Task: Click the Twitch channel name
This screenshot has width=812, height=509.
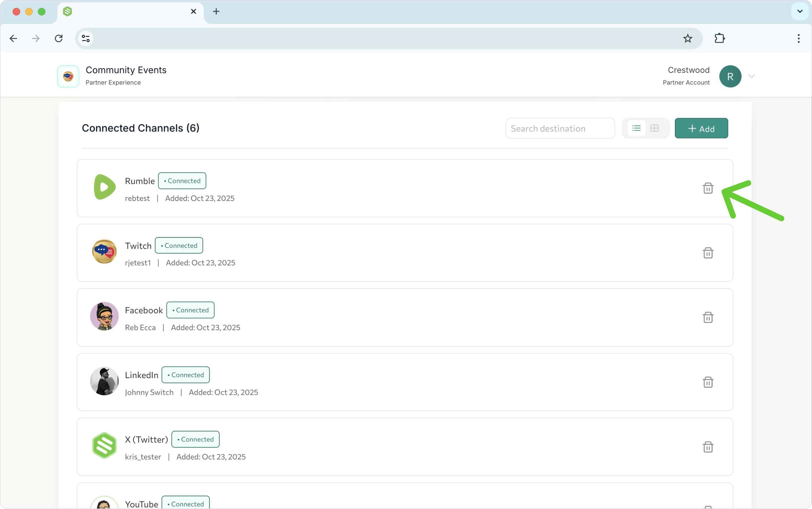Action: point(138,246)
